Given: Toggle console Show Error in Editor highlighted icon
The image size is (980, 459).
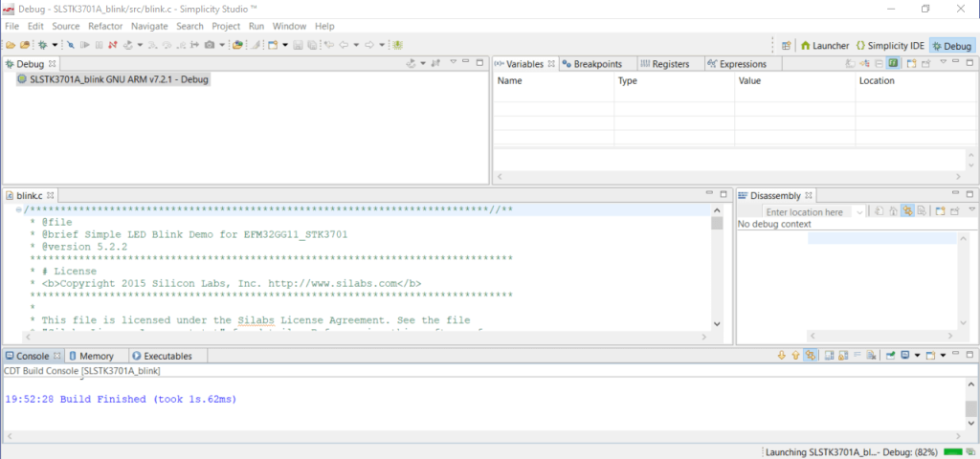Looking at the screenshot, I should pyautogui.click(x=810, y=356).
